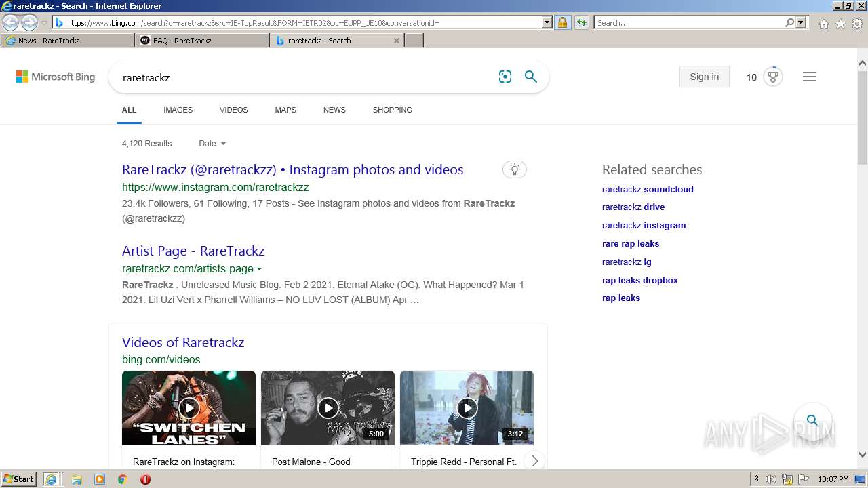Click the last related search rap leaks
The width and height of the screenshot is (868, 488).
(621, 298)
